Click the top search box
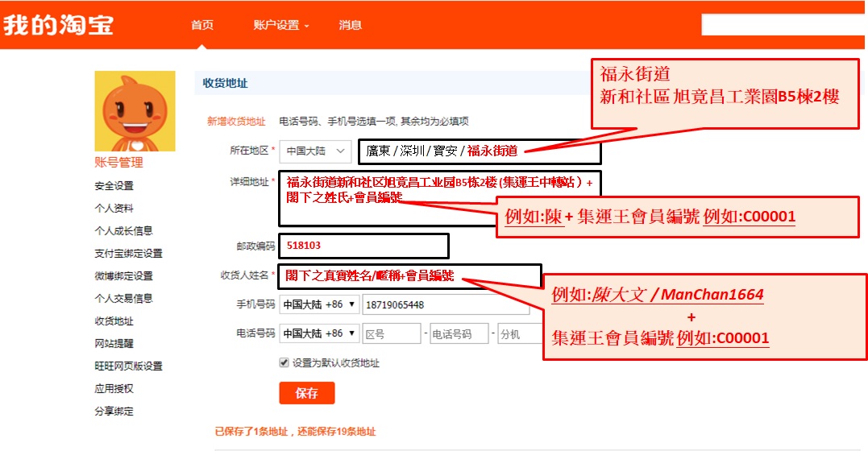The width and height of the screenshot is (868, 451). click(783, 25)
